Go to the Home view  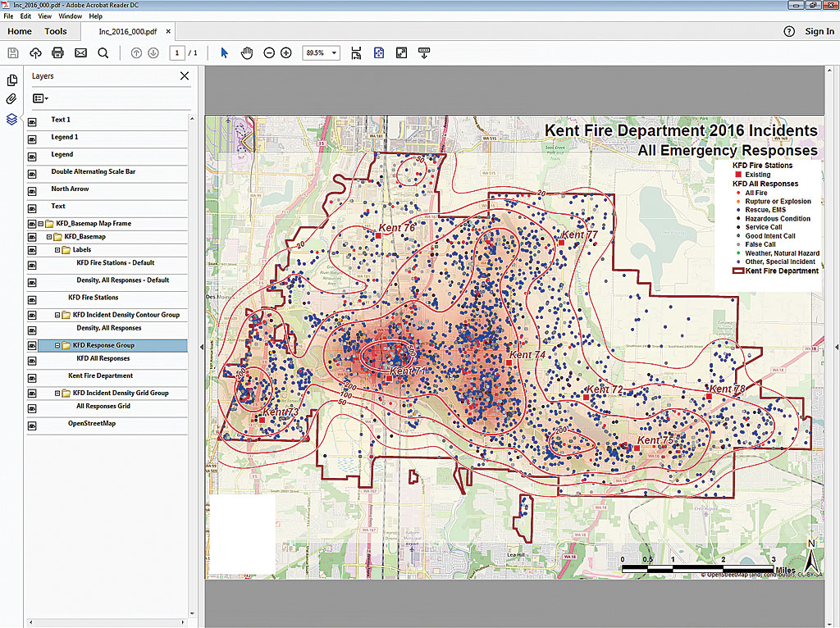coord(20,31)
